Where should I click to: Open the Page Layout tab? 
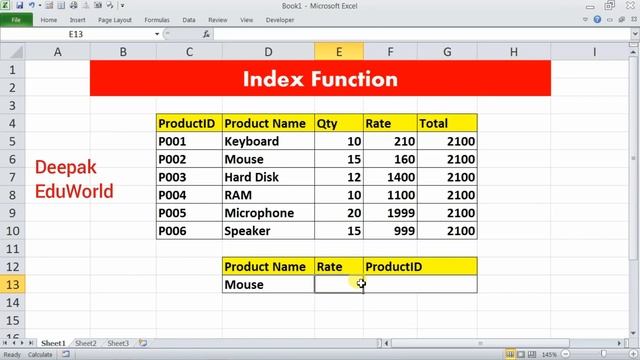(x=115, y=20)
